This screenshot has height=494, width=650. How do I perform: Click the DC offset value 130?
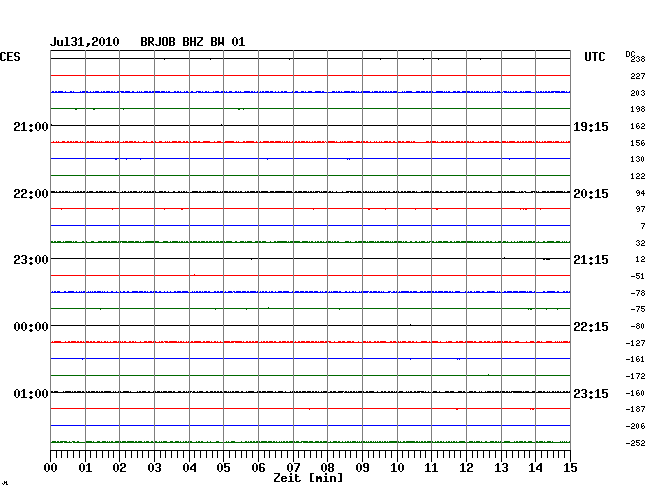point(638,159)
